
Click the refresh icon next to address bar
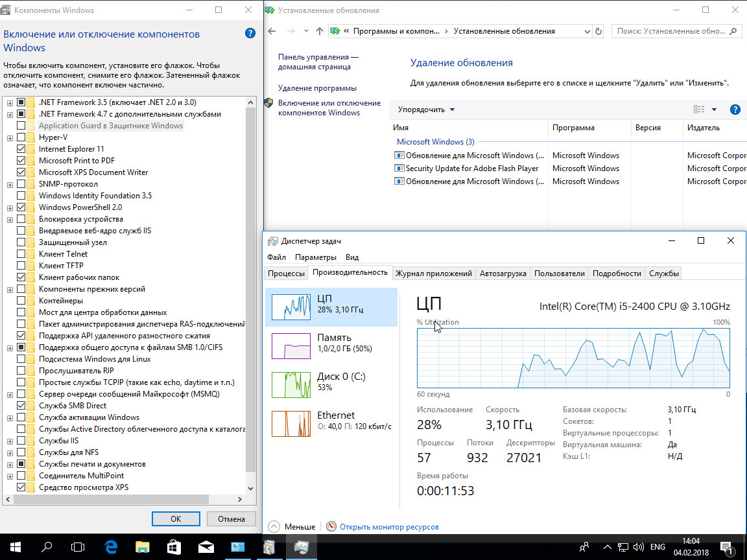599,31
